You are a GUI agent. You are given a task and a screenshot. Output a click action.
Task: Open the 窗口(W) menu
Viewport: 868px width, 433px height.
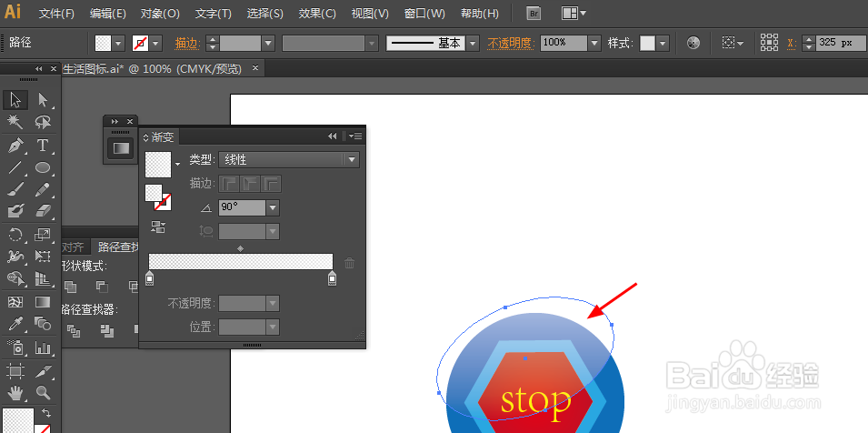[x=424, y=14]
